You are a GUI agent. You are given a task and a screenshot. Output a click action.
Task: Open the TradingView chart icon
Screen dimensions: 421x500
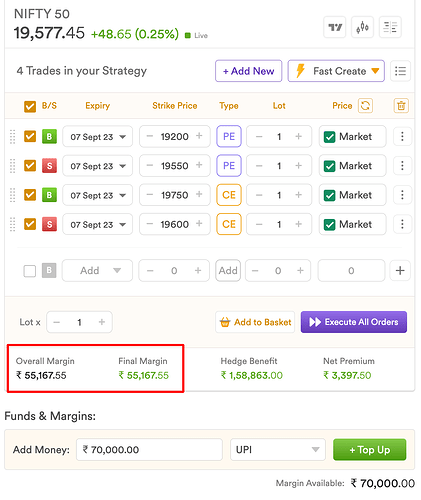point(335,27)
